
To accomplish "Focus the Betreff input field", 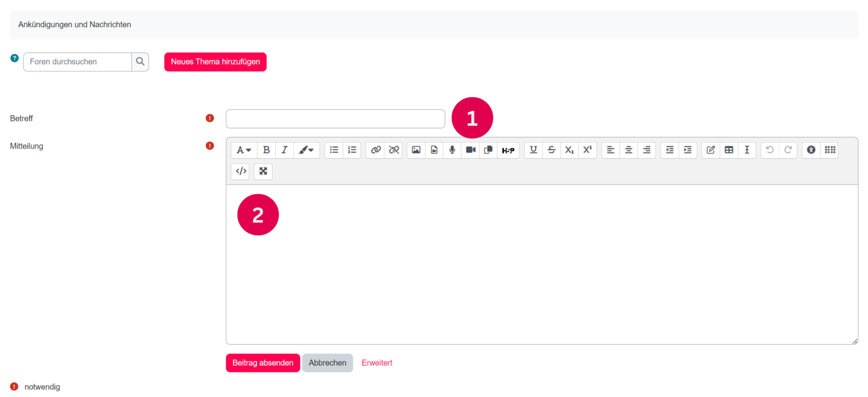I will (x=335, y=119).
